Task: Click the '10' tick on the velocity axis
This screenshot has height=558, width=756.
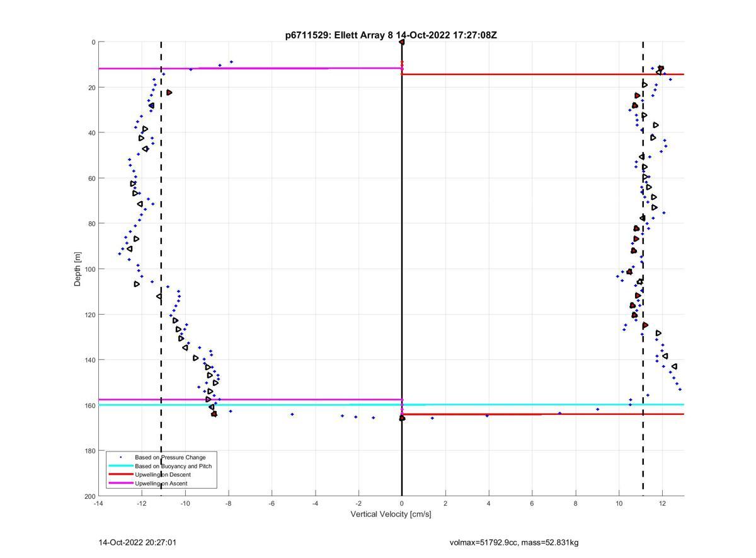Action: click(619, 503)
